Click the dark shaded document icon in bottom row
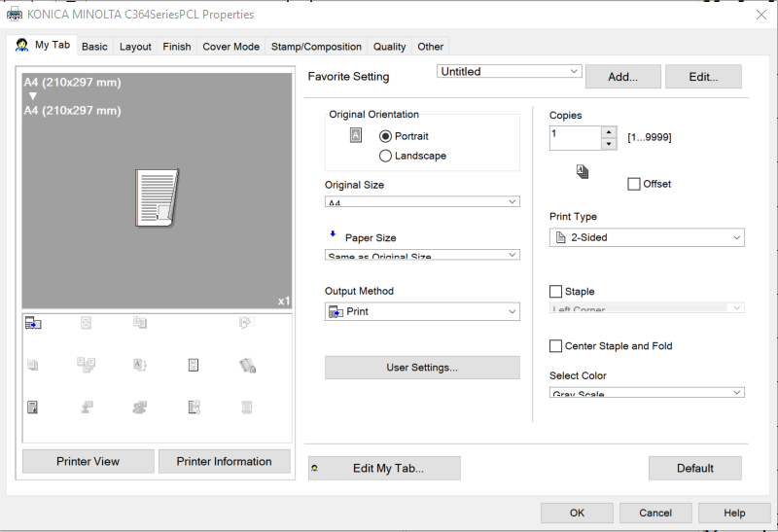This screenshot has height=532, width=778. pos(33,408)
